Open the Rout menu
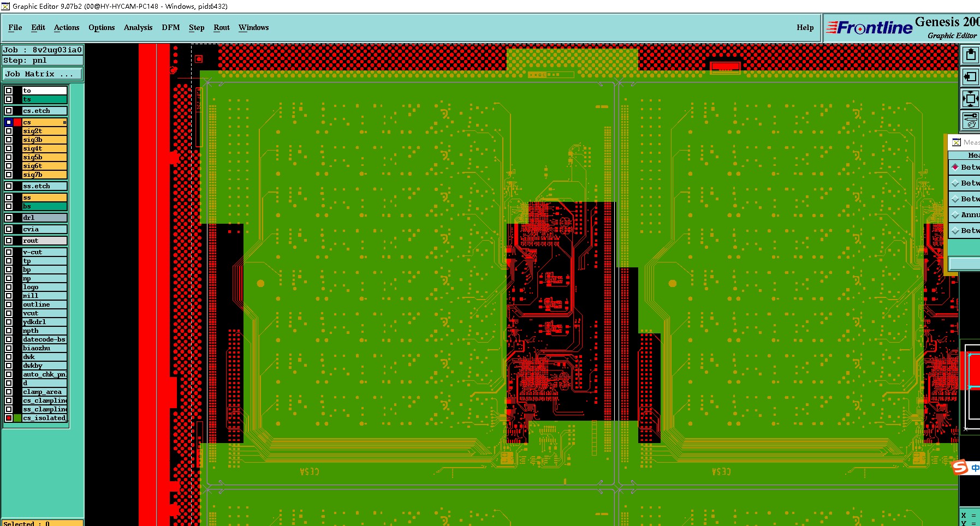The height and width of the screenshot is (526, 980). click(x=222, y=27)
